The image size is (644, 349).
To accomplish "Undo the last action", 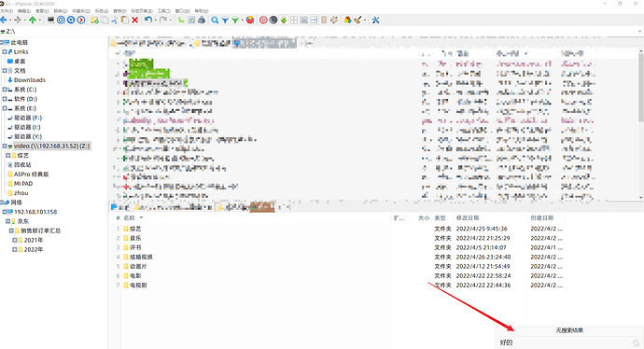I will 148,21.
